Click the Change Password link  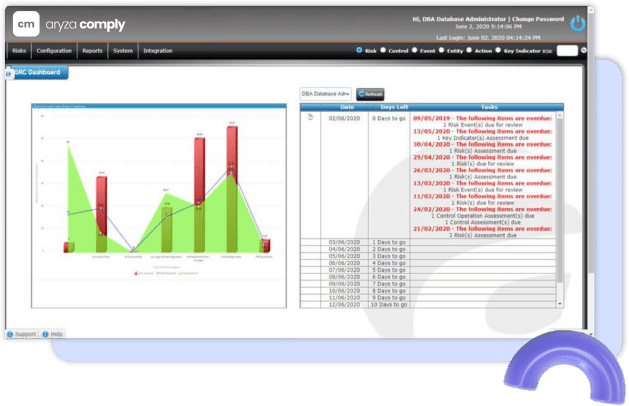(x=538, y=19)
